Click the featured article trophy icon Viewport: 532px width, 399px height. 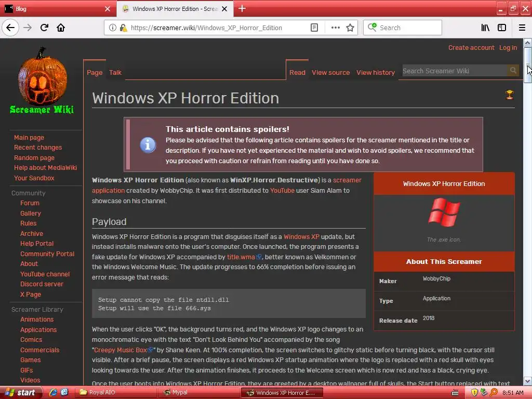[509, 95]
